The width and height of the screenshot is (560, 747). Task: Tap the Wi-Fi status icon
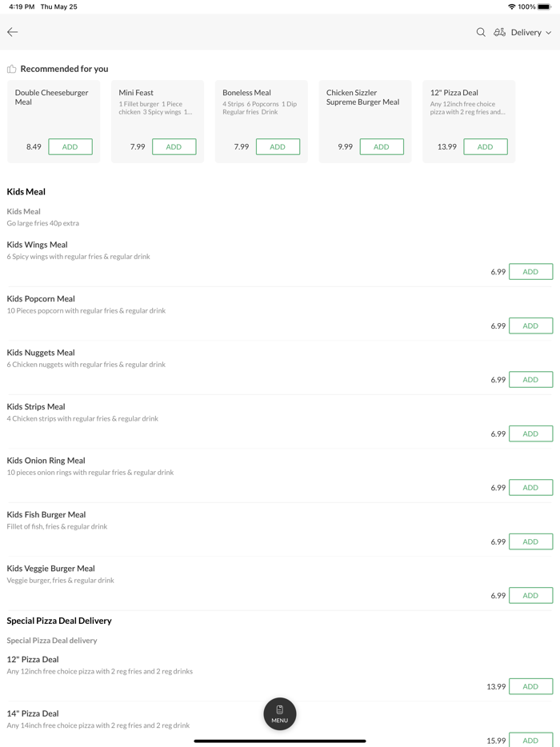coord(511,6)
